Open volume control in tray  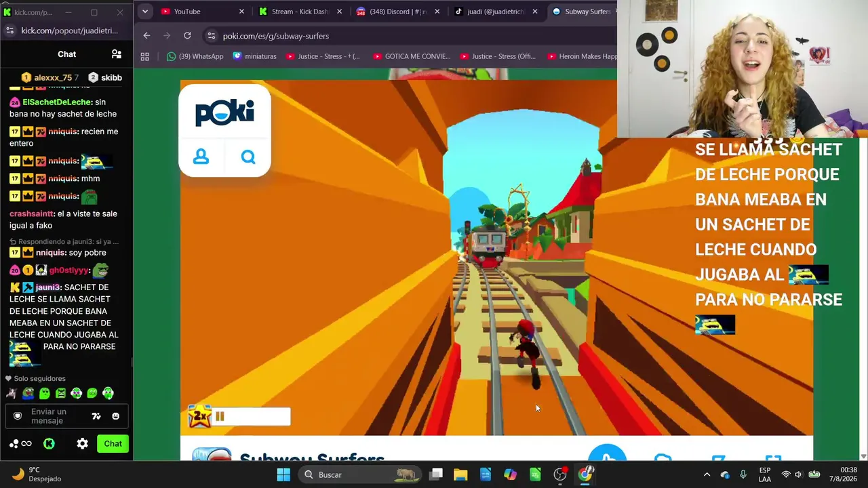799,474
